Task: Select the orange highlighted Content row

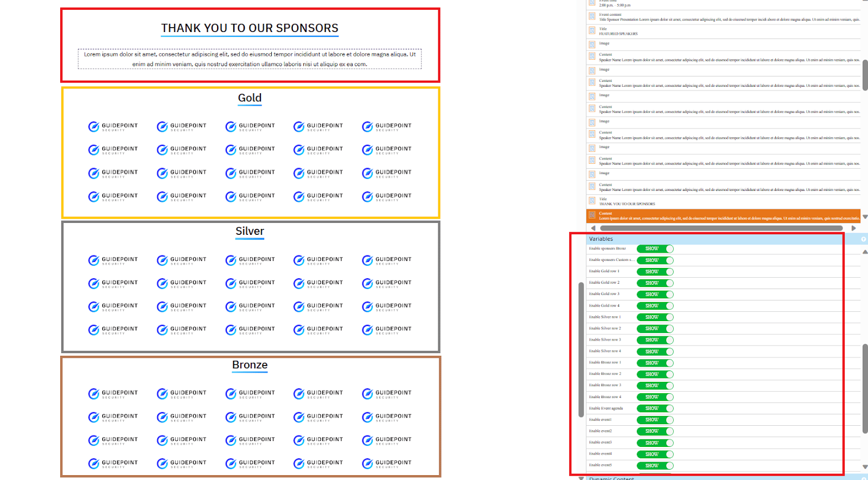Action: point(723,216)
